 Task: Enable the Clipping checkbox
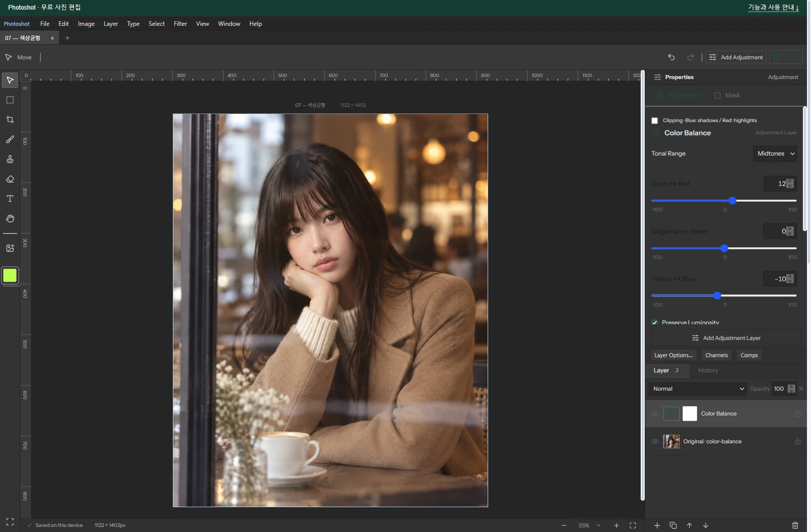click(654, 121)
